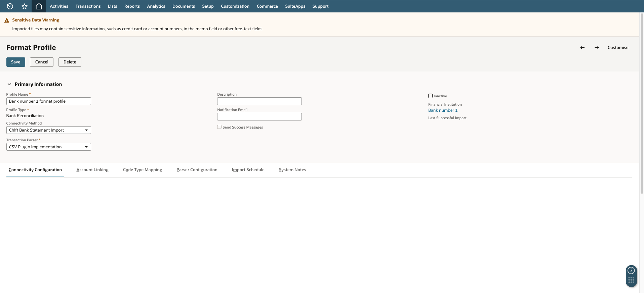Click the Delete button

(70, 62)
